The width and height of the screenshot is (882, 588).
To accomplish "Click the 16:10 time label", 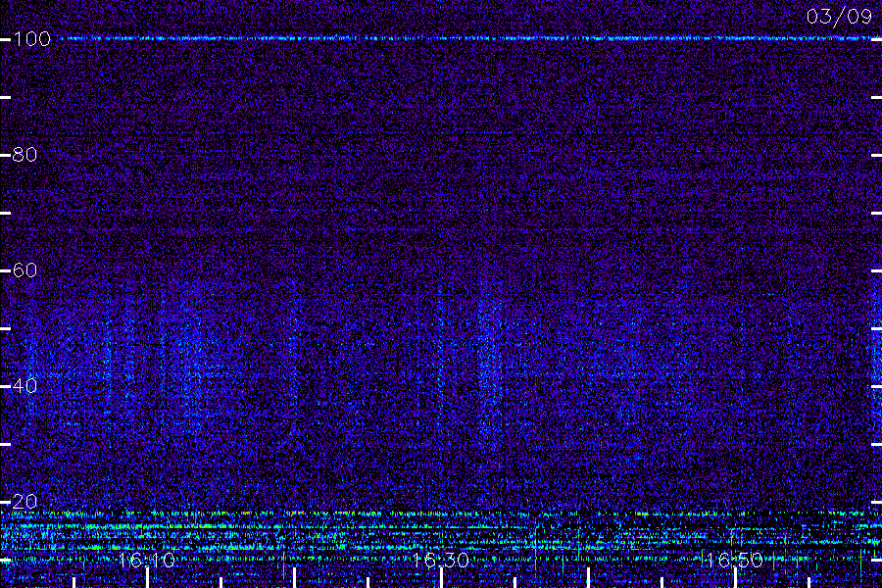I will click(147, 560).
